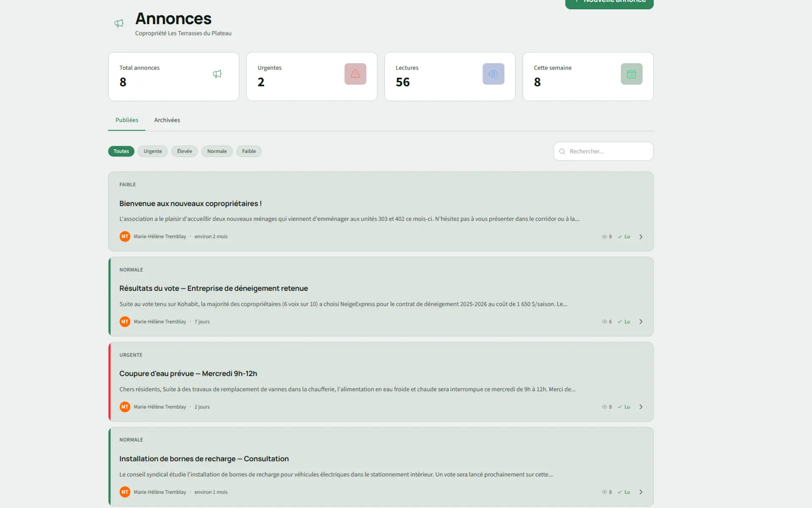Select the megaphone icon on the Total annonces card
The image size is (812, 508).
tap(217, 74)
